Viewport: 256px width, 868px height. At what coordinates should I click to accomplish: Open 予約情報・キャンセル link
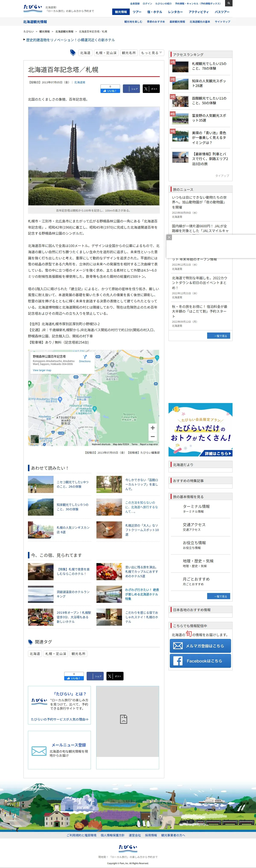click(198, 3)
